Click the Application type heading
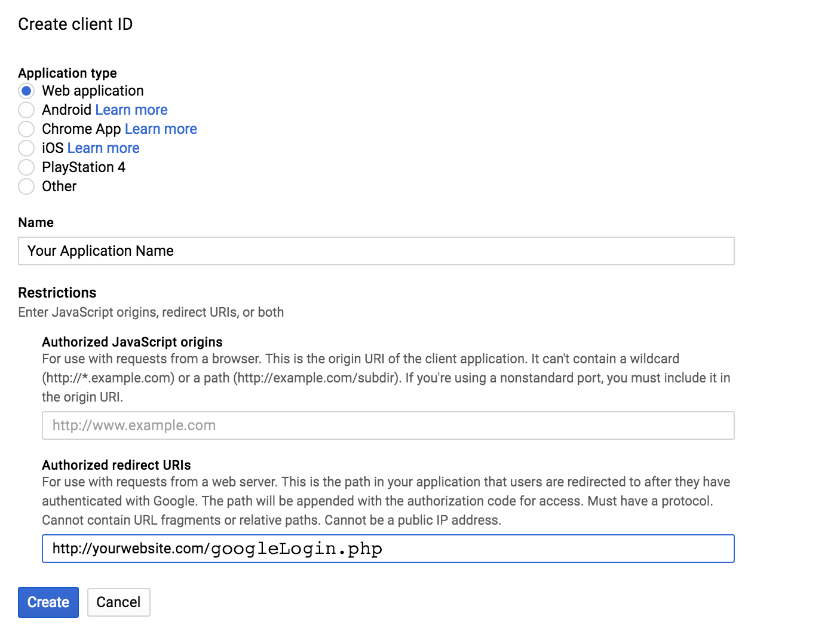The width and height of the screenshot is (840, 637). [x=68, y=73]
